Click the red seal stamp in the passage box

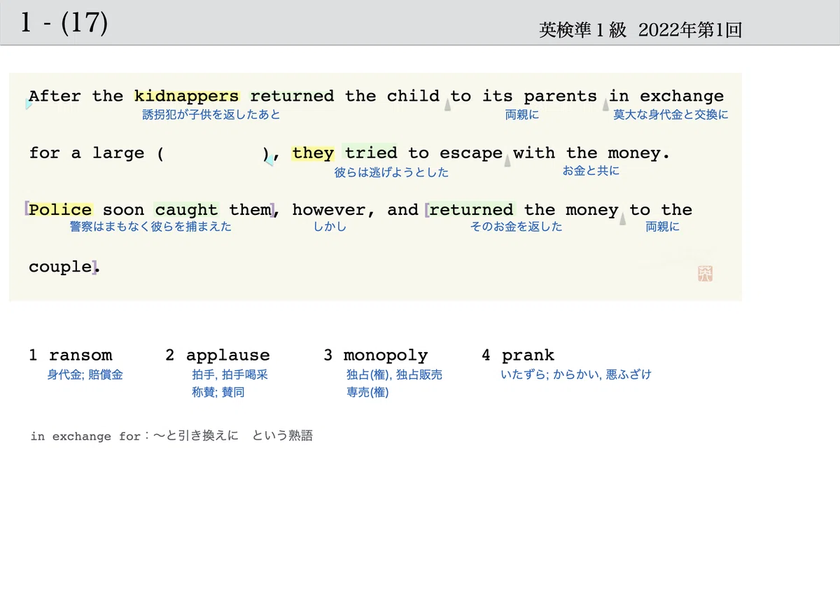(705, 274)
